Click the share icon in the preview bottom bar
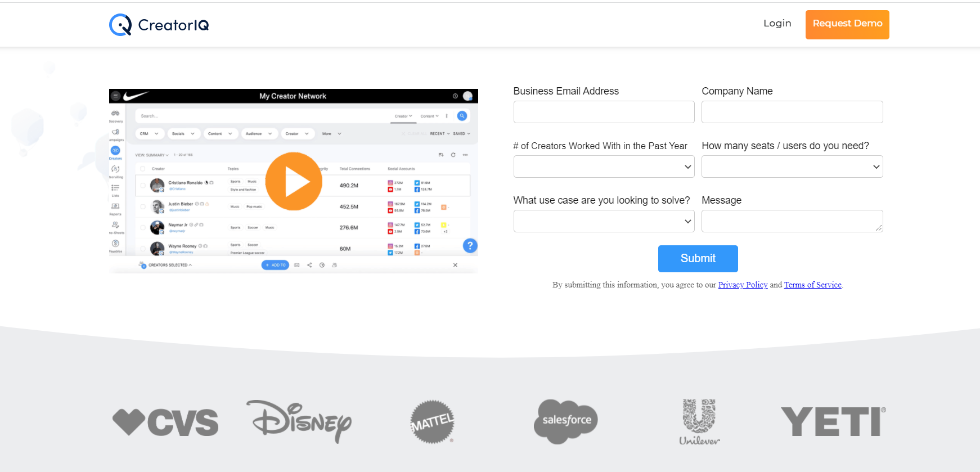 pos(309,265)
